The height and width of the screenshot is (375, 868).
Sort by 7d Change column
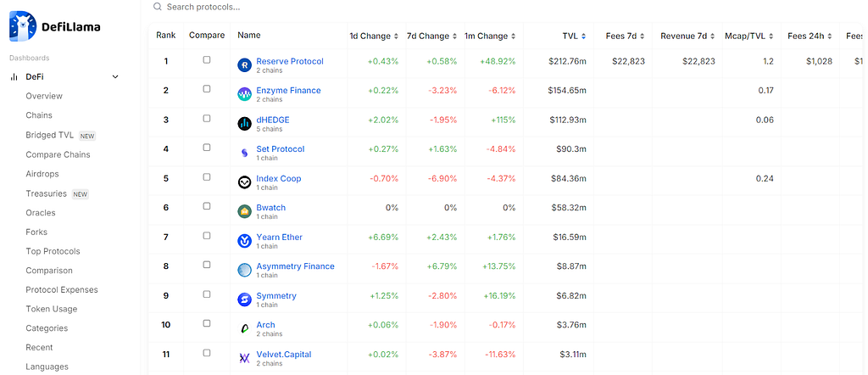point(432,36)
